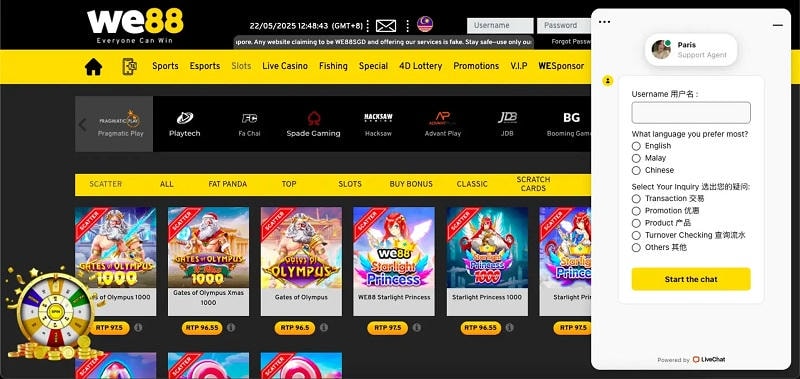Image resolution: width=800 pixels, height=379 pixels.
Task: Open the Promotions page link
Action: tap(476, 66)
